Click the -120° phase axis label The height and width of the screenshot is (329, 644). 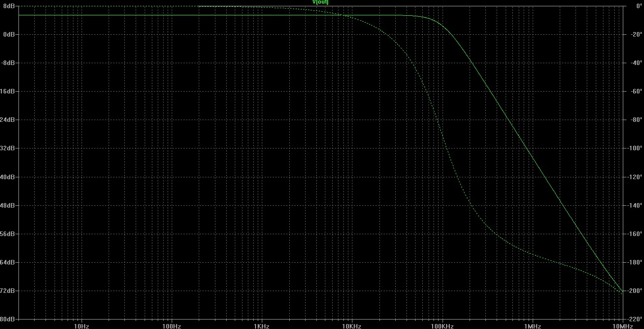coord(635,177)
